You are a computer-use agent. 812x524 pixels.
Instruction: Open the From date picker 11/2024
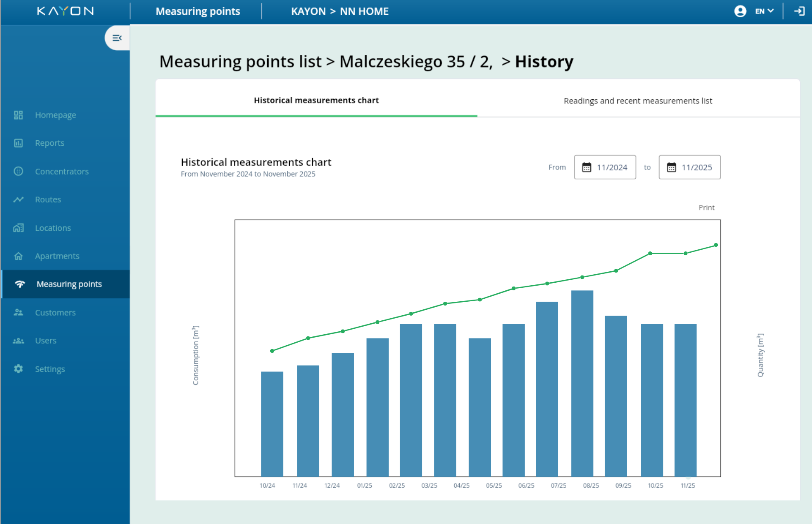tap(605, 167)
